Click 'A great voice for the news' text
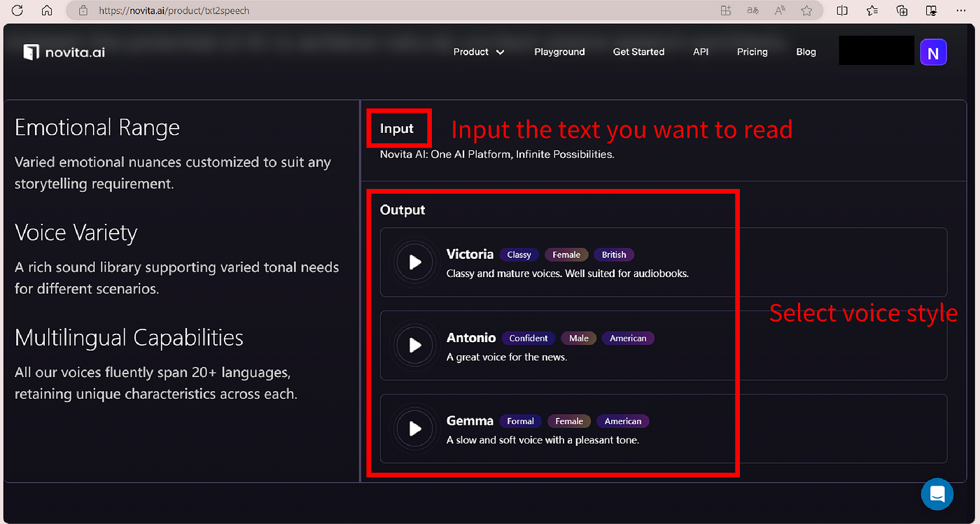Screen dimensions: 980x524 point(507,357)
